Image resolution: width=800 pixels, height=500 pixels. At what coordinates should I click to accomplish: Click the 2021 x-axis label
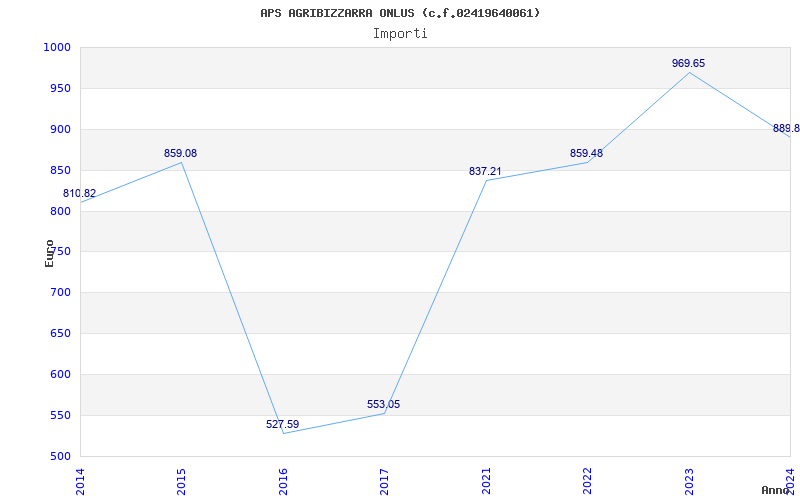point(486,481)
